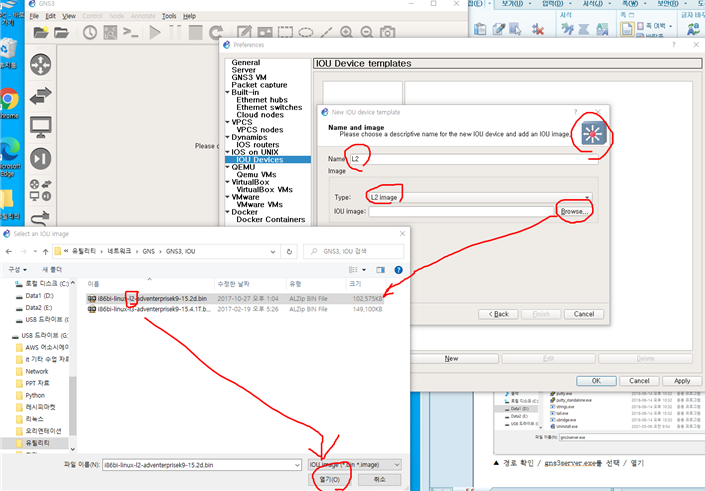Click the Zoom out magnifier icon

(367, 32)
